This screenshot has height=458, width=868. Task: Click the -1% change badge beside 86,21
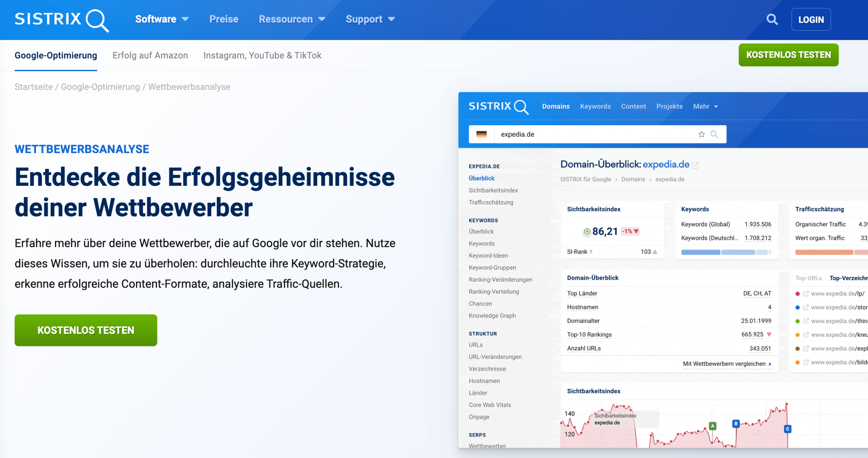(630, 231)
